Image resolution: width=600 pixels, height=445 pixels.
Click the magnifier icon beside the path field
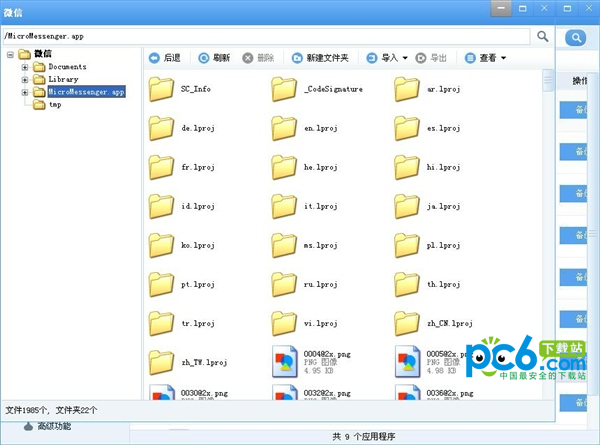click(542, 36)
